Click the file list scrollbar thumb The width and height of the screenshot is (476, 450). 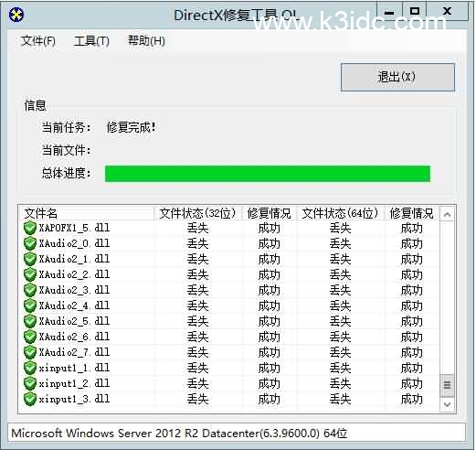click(447, 385)
